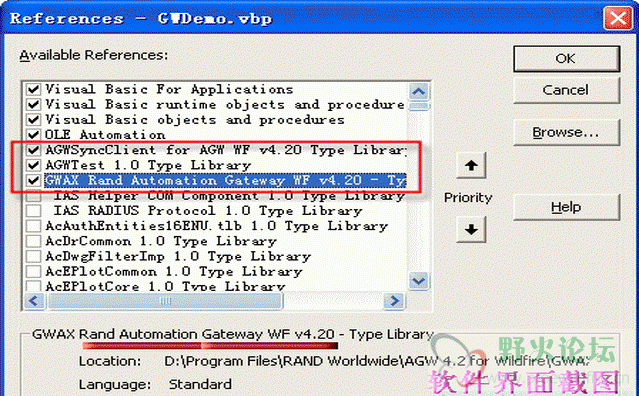The width and height of the screenshot is (639, 396).
Task: Toggle the AGWTest 1.0 Type Library checkbox
Action: coord(33,165)
